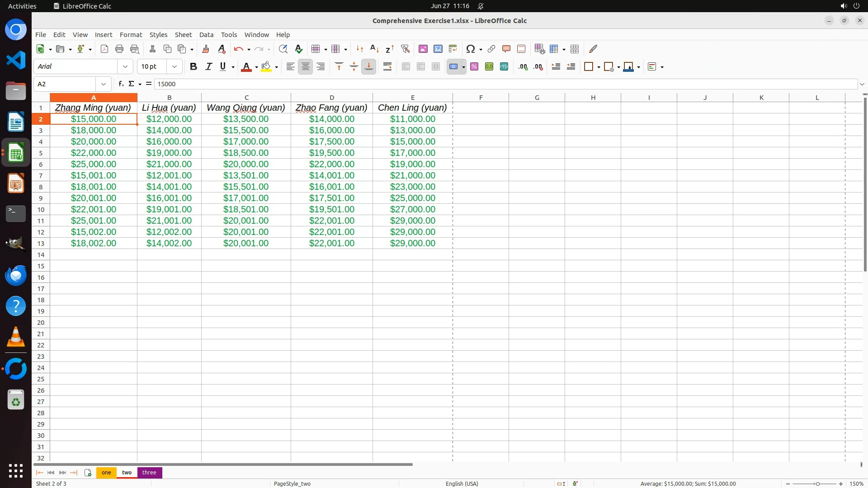This screenshot has height=488, width=868.
Task: Open the Sheet menu
Action: [x=183, y=35]
